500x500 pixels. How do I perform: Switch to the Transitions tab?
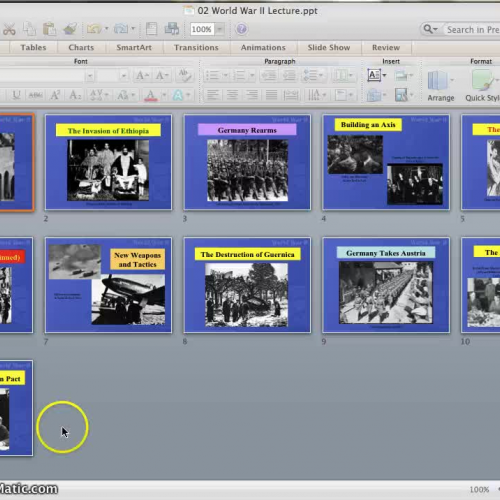(x=196, y=48)
